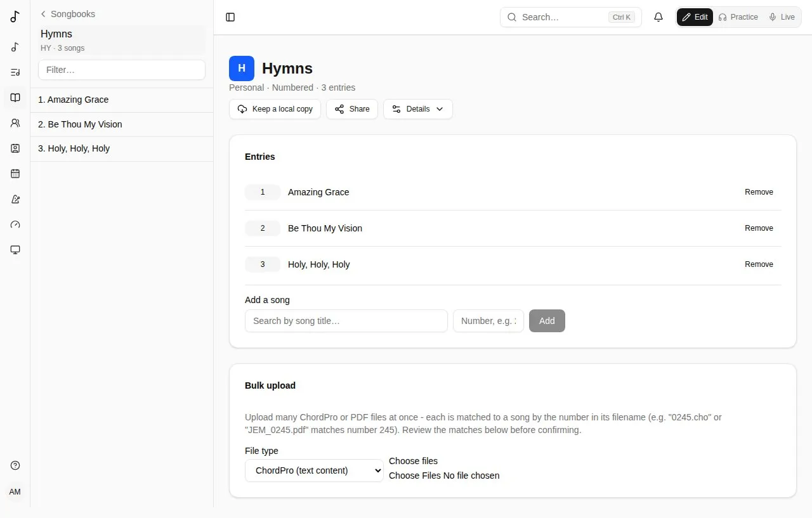Viewport: 812px width, 518px height.
Task: Click the Choose Files upload control
Action: [444, 476]
